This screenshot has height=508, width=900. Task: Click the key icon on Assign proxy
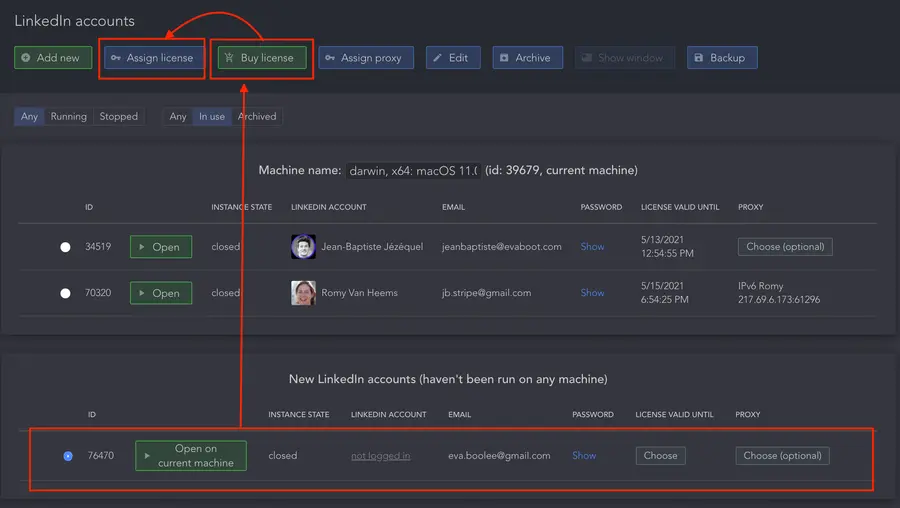pyautogui.click(x=330, y=57)
